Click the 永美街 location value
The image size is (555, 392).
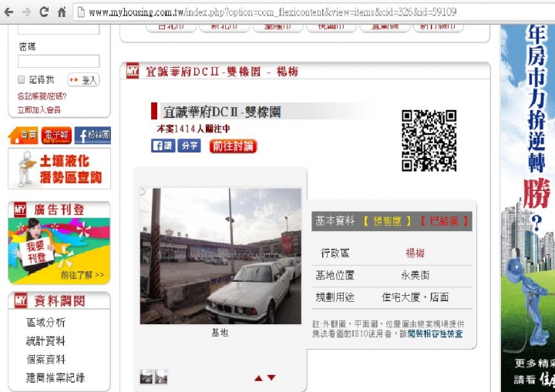pyautogui.click(x=415, y=275)
